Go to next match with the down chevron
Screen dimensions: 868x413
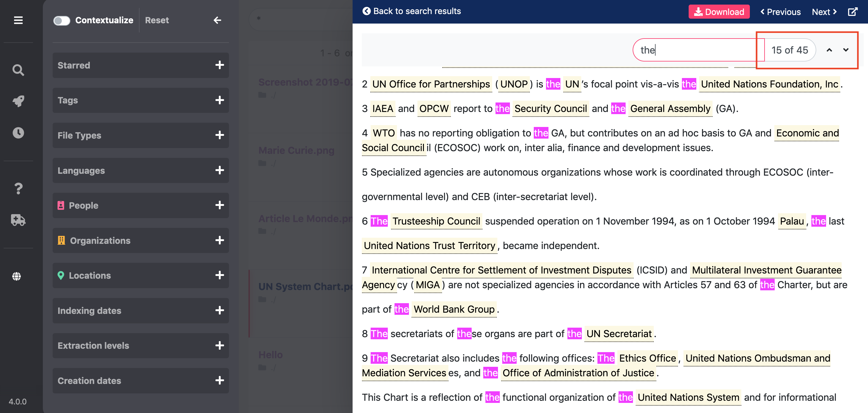(x=846, y=50)
